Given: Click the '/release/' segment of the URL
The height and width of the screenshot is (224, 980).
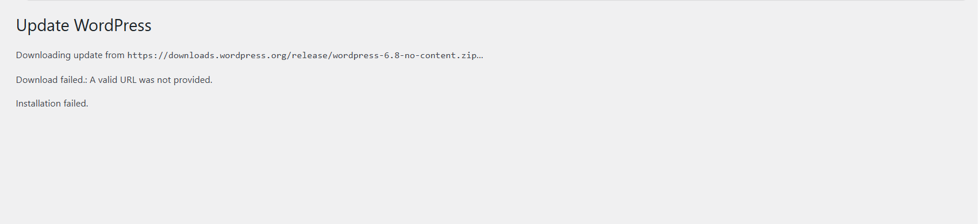Looking at the screenshot, I should [310, 55].
